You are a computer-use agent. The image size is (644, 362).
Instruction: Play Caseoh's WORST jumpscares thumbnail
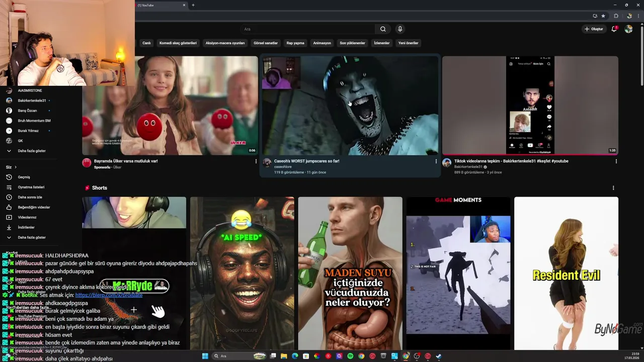coord(350,106)
